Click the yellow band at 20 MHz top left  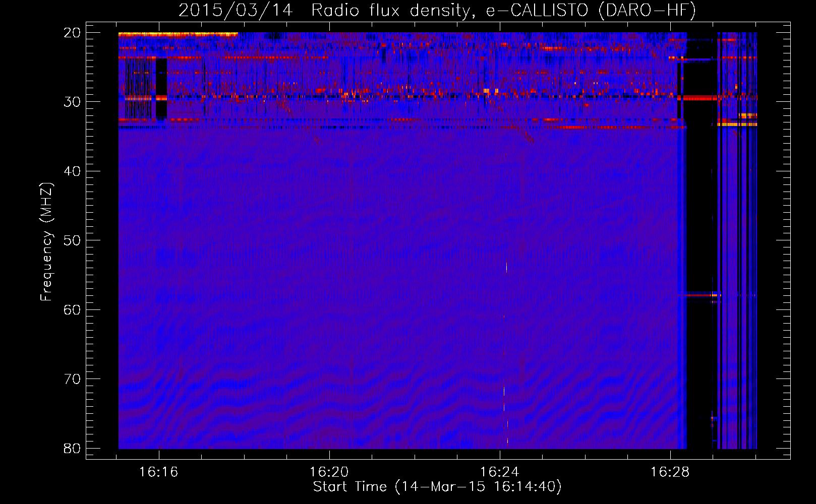pyautogui.click(x=178, y=34)
